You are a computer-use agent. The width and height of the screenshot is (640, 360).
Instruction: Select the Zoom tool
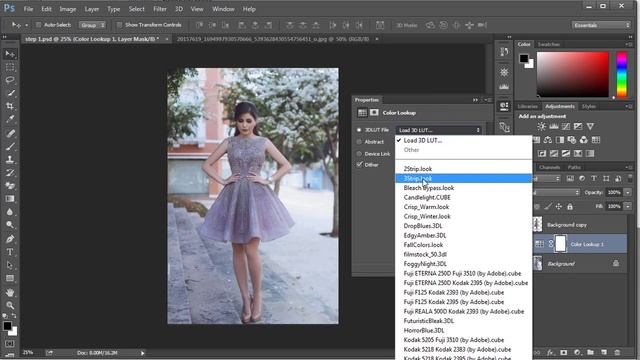[10, 305]
